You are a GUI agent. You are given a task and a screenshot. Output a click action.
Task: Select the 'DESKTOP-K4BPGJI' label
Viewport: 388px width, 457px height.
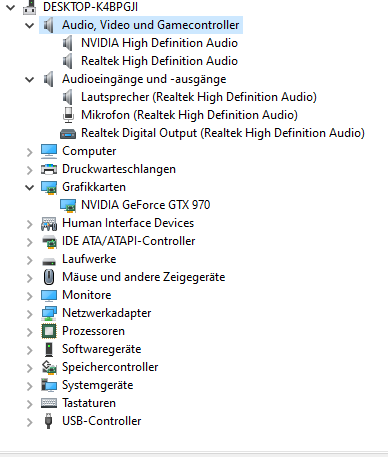tap(90, 7)
